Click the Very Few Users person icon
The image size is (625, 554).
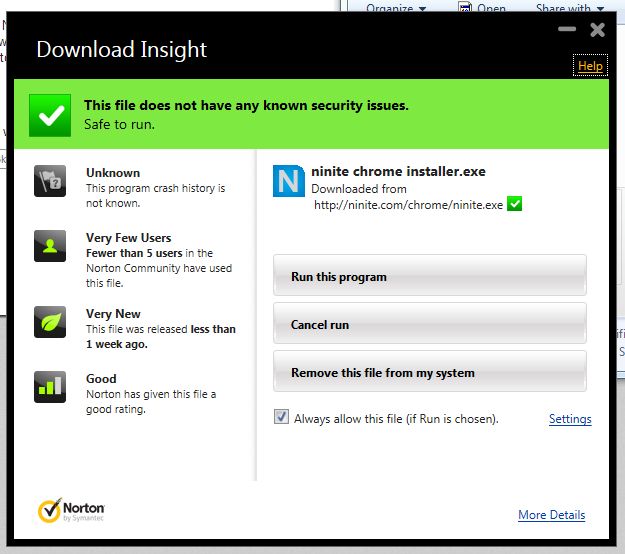(50, 246)
